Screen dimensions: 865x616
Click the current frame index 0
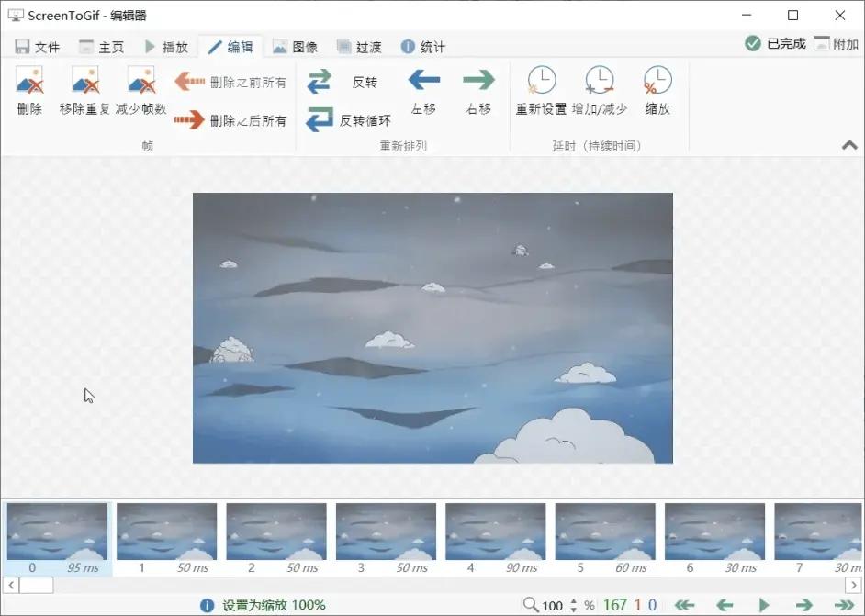coord(652,605)
